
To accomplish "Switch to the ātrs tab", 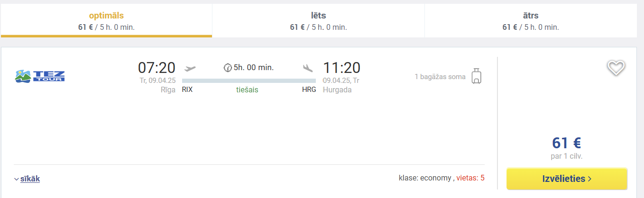I will coord(531,21).
